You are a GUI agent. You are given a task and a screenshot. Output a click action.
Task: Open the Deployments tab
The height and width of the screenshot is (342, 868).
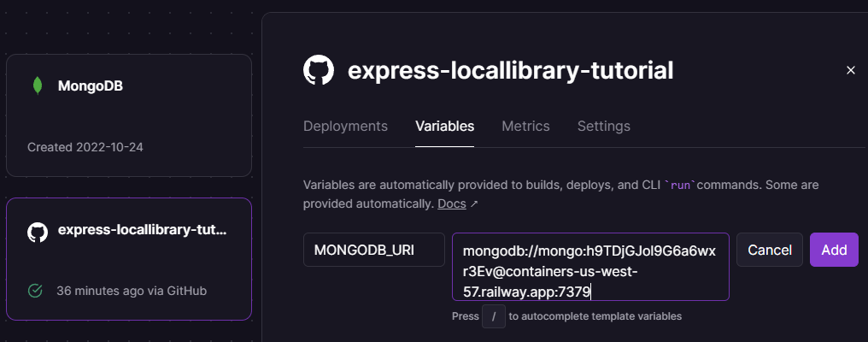[x=345, y=126]
